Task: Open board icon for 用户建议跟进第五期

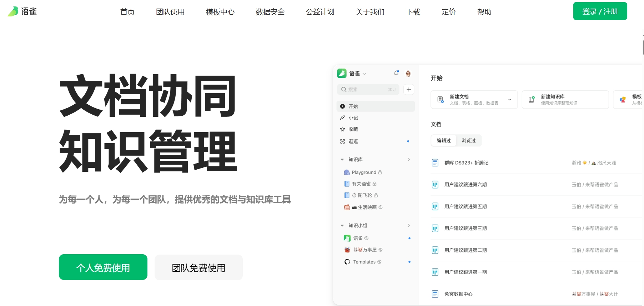Action: click(x=435, y=206)
